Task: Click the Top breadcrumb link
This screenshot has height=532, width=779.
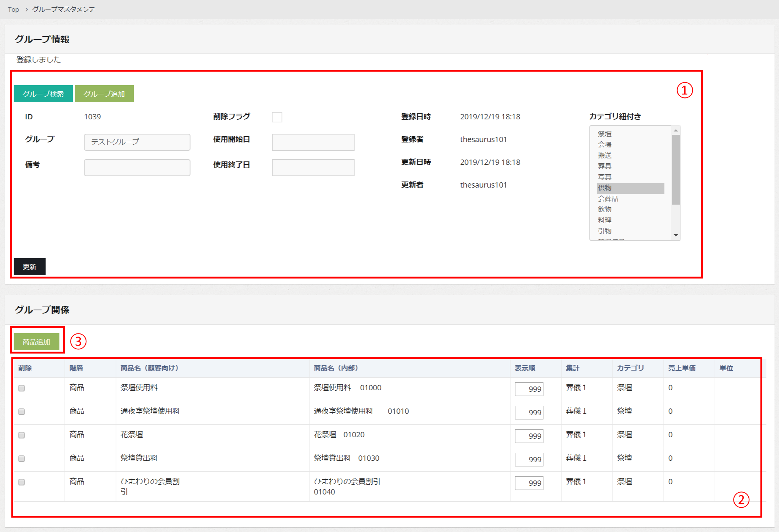Action: (13, 9)
